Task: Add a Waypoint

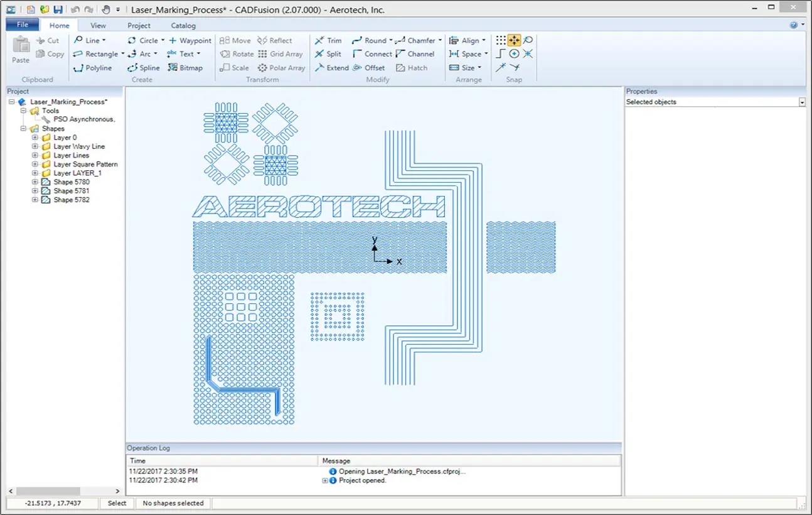Action: (190, 40)
